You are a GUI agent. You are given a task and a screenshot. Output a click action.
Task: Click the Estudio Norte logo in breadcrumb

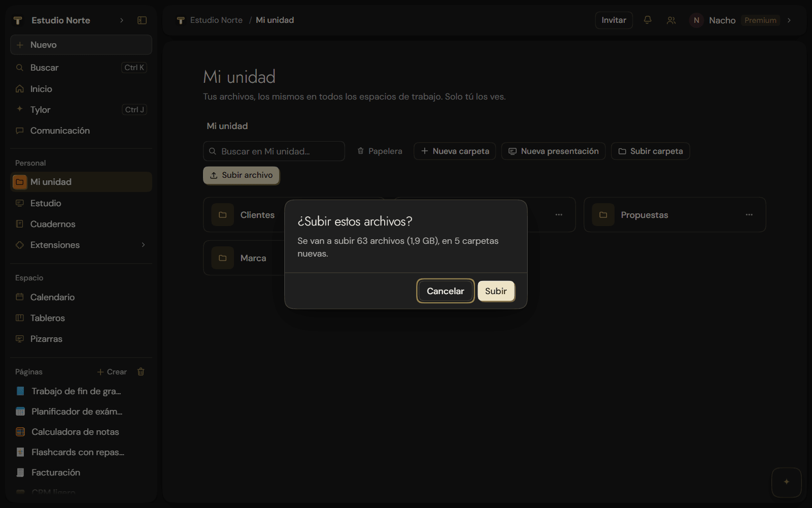pyautogui.click(x=181, y=20)
